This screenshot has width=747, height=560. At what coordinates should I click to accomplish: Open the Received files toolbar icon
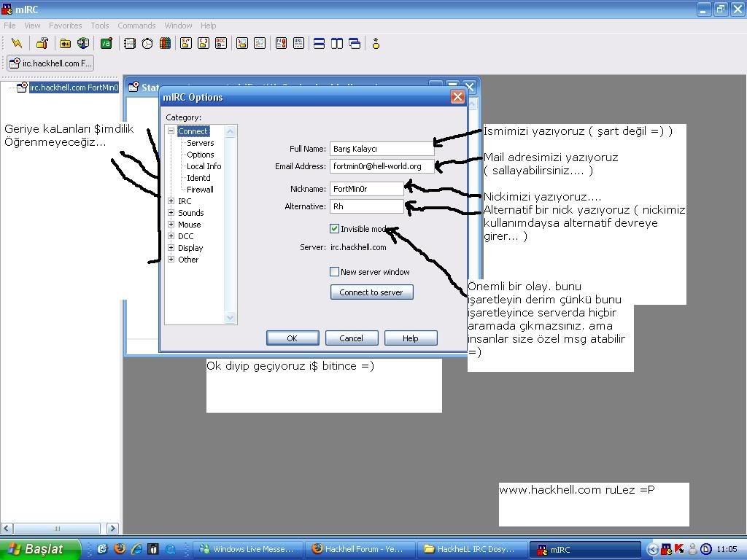(x=242, y=43)
